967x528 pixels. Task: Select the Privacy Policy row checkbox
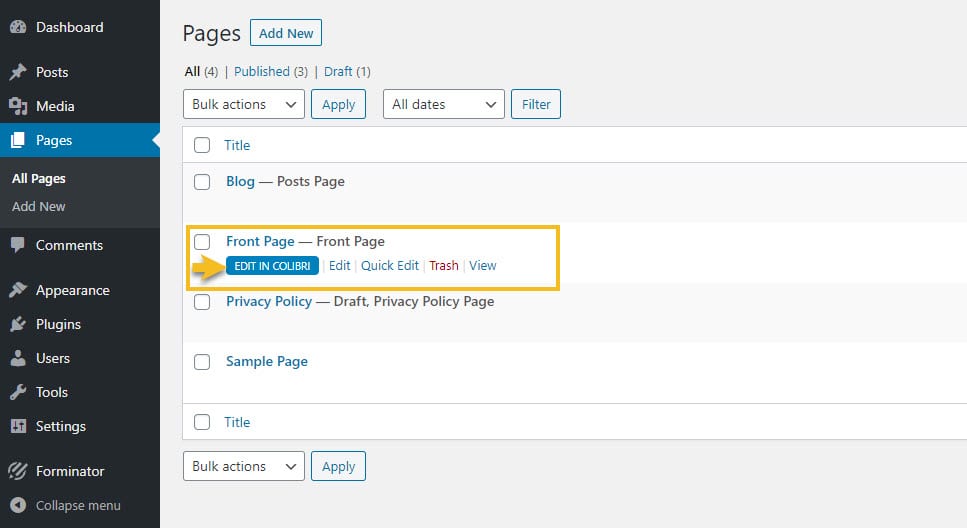coord(202,302)
